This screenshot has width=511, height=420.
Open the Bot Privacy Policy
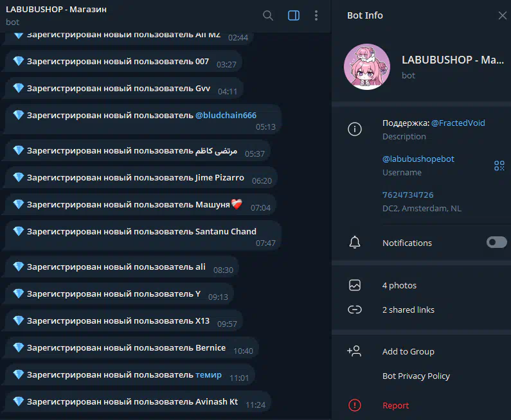[x=416, y=376]
